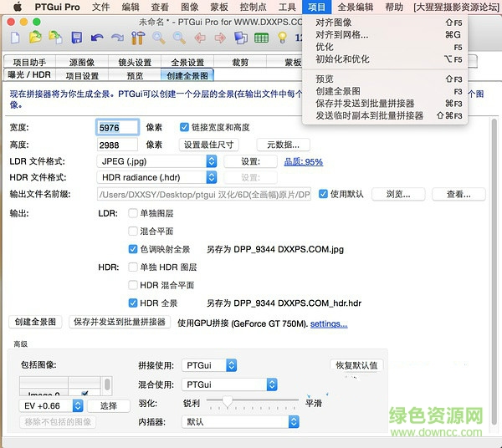Open a project with the folder icon
The width and height of the screenshot is (502, 448).
tap(35, 38)
